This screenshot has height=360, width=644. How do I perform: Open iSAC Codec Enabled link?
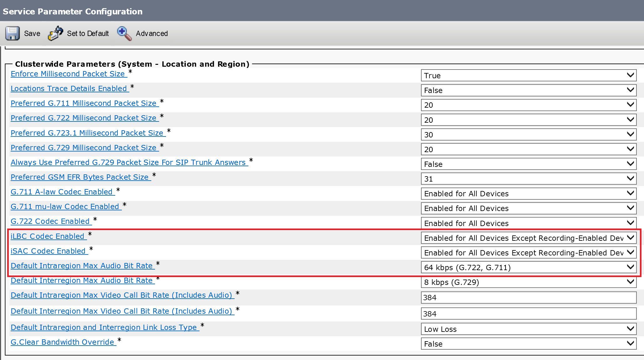[x=49, y=251]
